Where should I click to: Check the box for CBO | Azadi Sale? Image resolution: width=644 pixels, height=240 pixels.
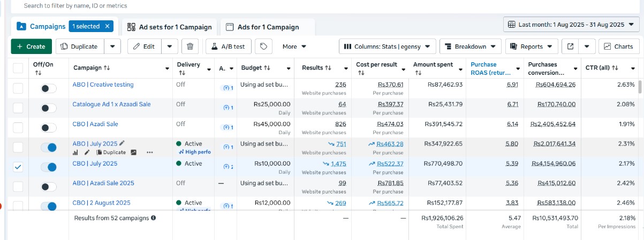click(x=18, y=128)
